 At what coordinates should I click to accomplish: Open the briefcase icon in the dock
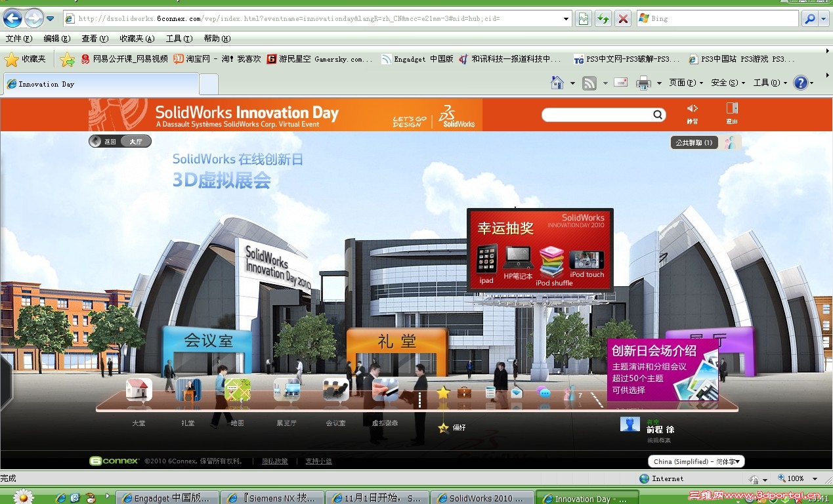coord(464,392)
